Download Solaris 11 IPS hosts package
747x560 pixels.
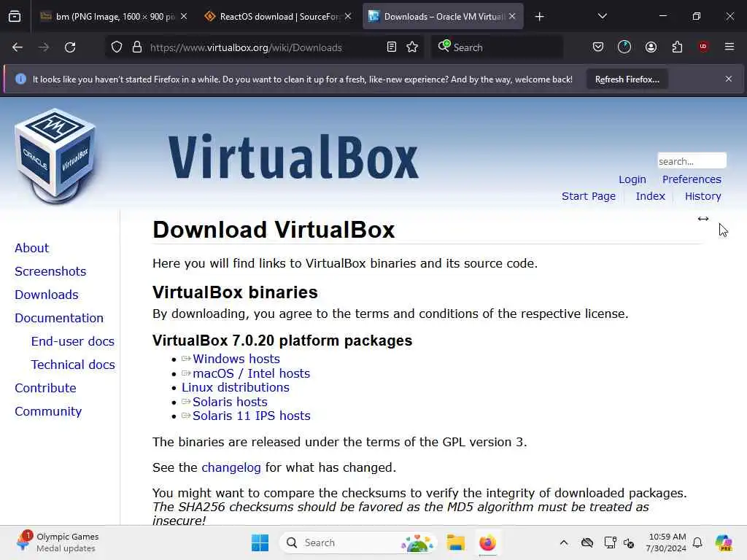[251, 416]
